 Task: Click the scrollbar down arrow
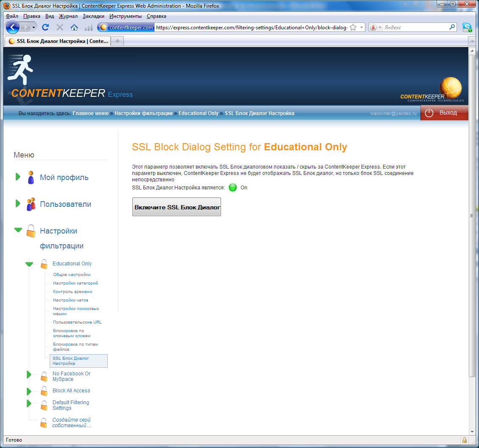click(472, 432)
